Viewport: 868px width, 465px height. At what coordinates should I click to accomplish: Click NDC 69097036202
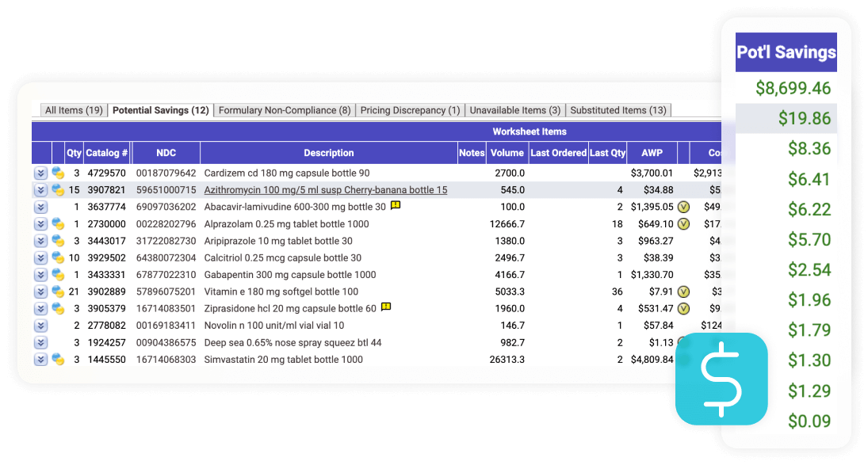pos(166,208)
